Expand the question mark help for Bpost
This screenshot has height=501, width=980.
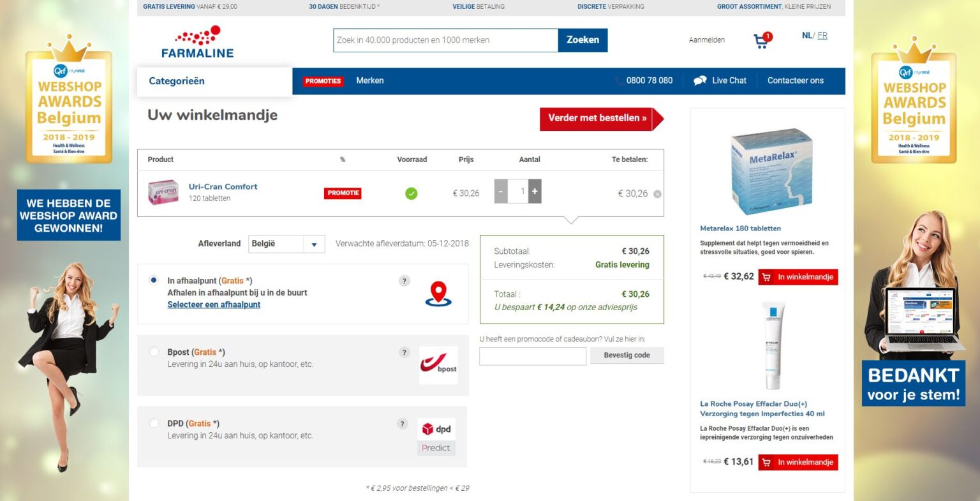pos(404,352)
